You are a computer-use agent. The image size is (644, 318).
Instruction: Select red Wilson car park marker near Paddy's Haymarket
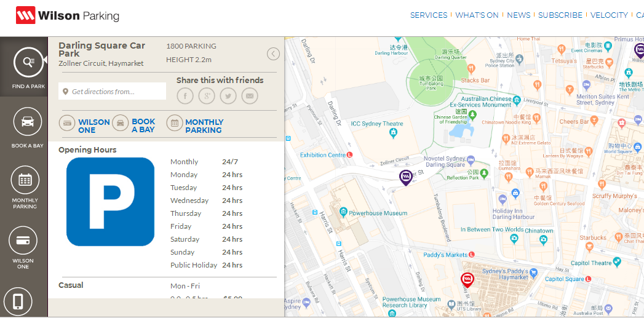point(467,280)
